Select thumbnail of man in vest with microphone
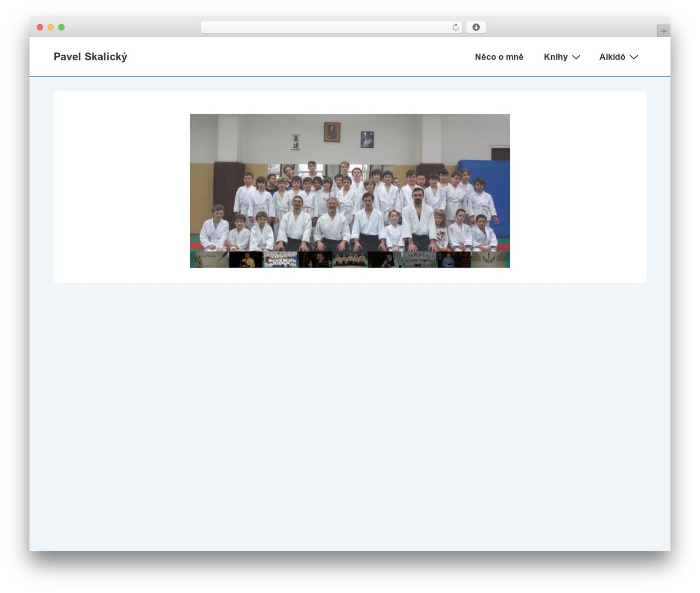This screenshot has height=593, width=700. (x=384, y=259)
